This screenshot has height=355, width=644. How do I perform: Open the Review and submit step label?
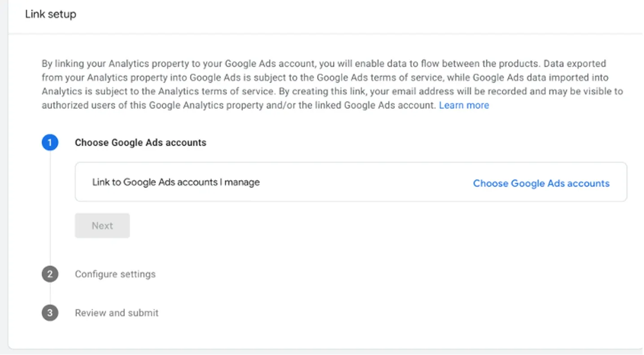[117, 313]
